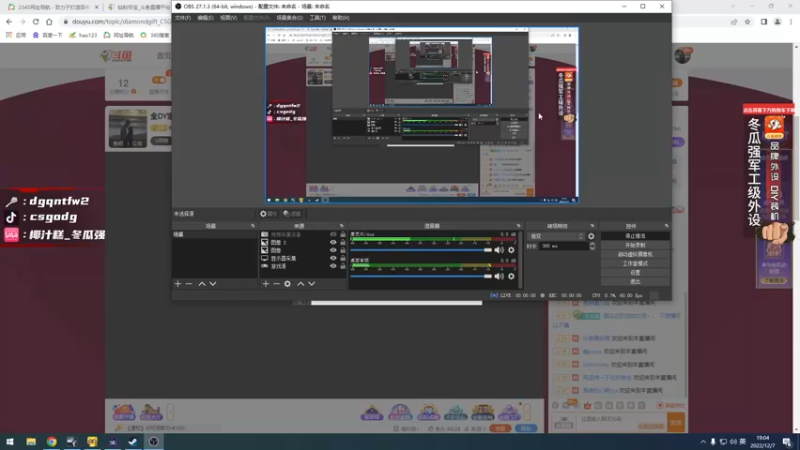Hide the 图像 source
The height and width of the screenshot is (450, 800).
[x=333, y=250]
